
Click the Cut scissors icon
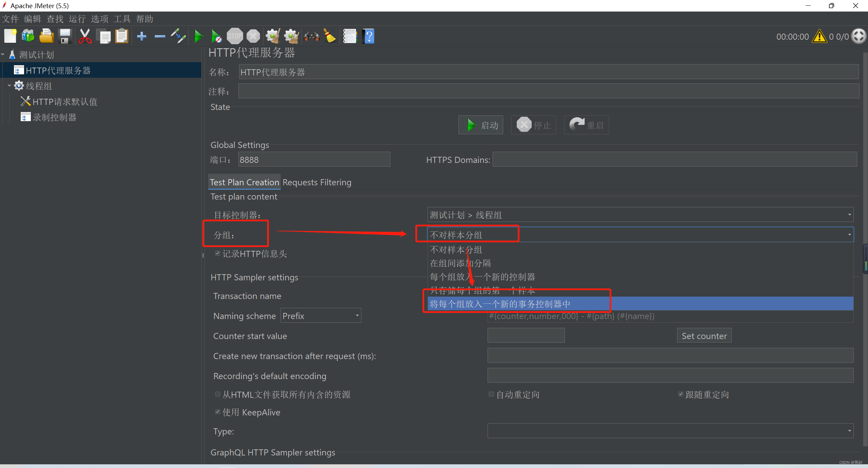tap(85, 36)
